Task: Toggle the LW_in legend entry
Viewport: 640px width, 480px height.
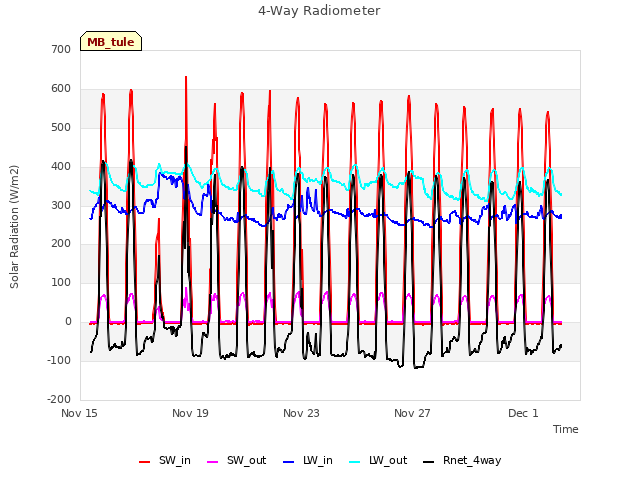Action: point(308,460)
